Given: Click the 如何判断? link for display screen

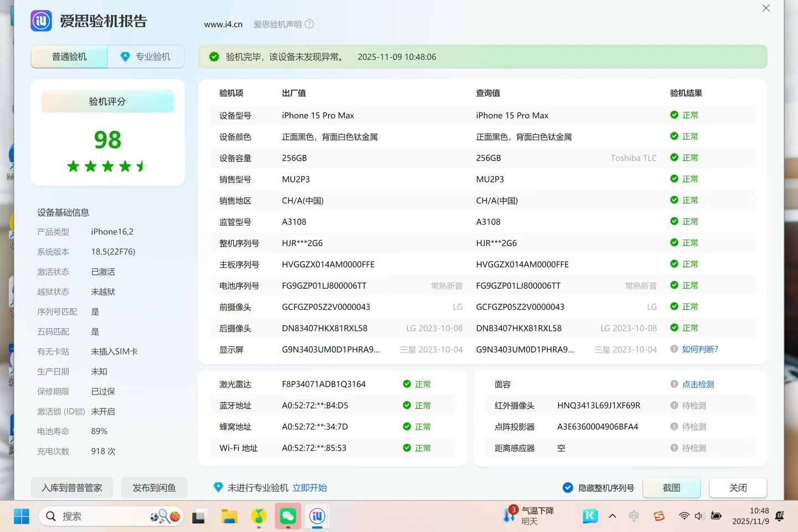Looking at the screenshot, I should tap(699, 349).
